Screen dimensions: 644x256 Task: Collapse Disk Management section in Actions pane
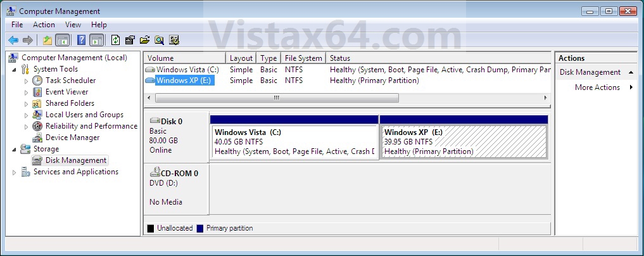coord(631,72)
